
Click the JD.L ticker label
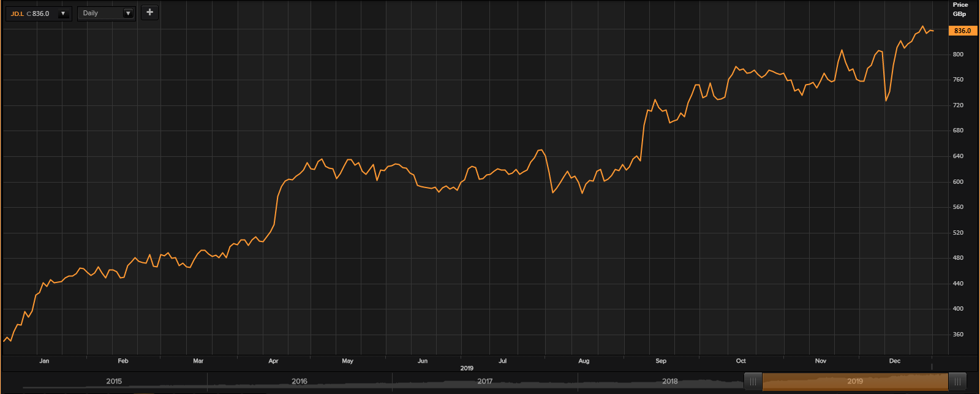tap(17, 13)
